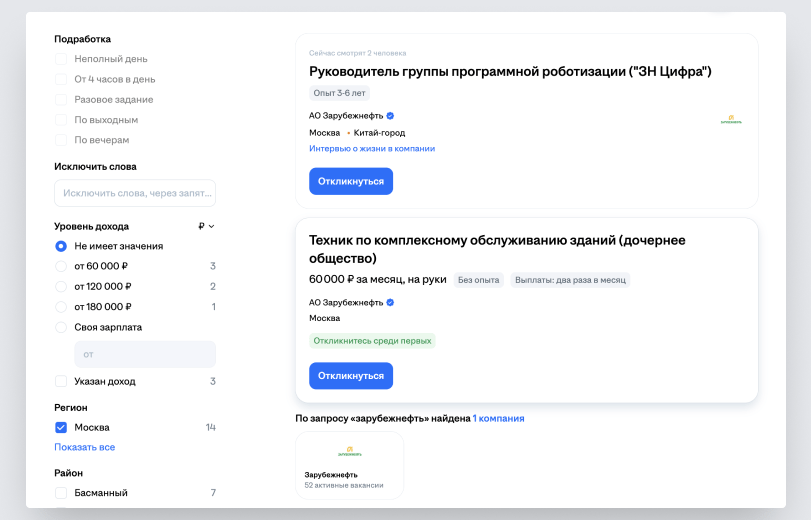The height and width of the screenshot is (520, 811).
Task: Click Откликнуться for Техник vacancy
Action: pos(351,376)
